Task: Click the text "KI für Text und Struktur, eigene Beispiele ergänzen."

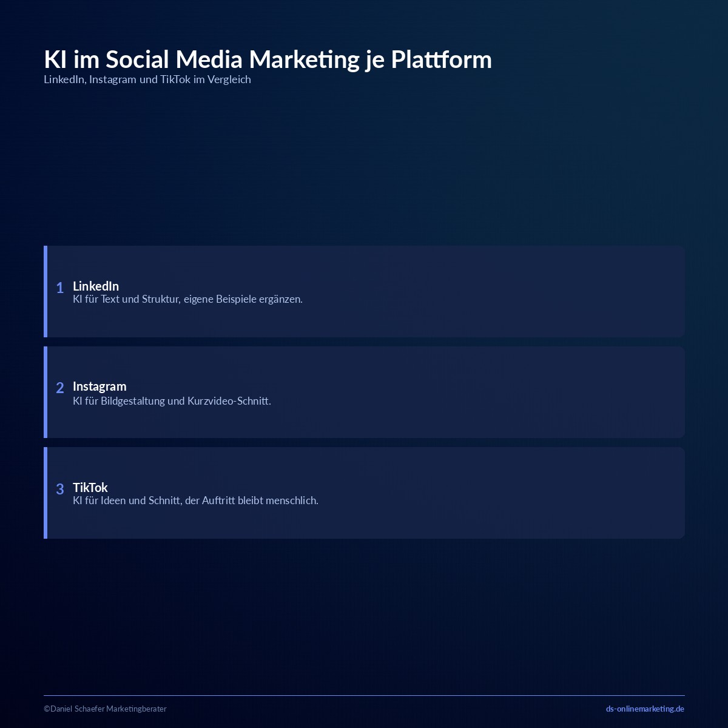Action: point(187,299)
